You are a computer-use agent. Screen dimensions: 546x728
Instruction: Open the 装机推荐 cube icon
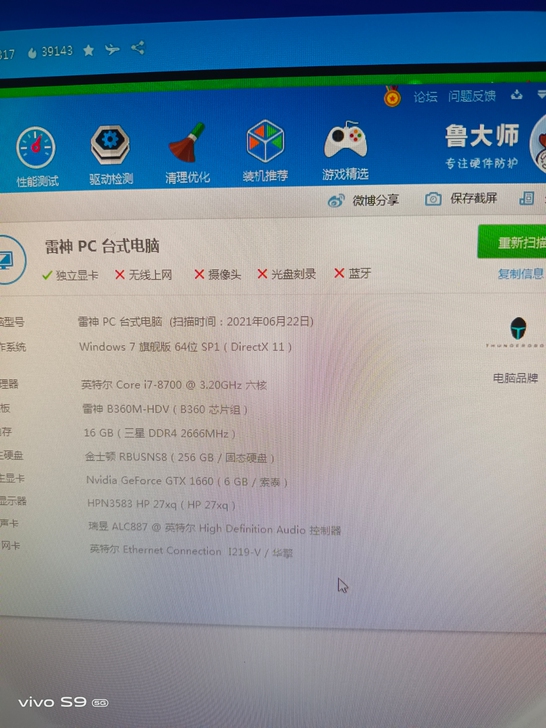(x=265, y=151)
